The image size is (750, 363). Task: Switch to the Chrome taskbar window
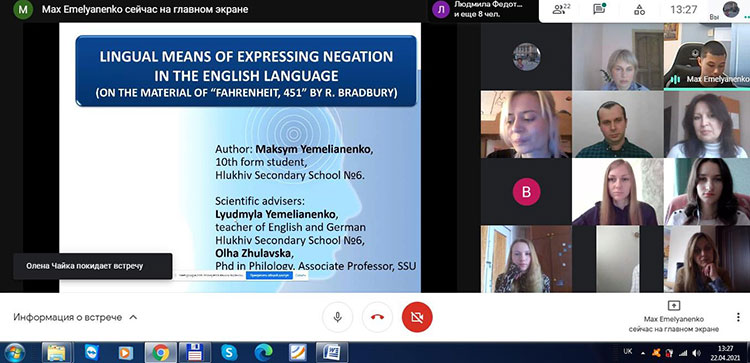pos(161,352)
